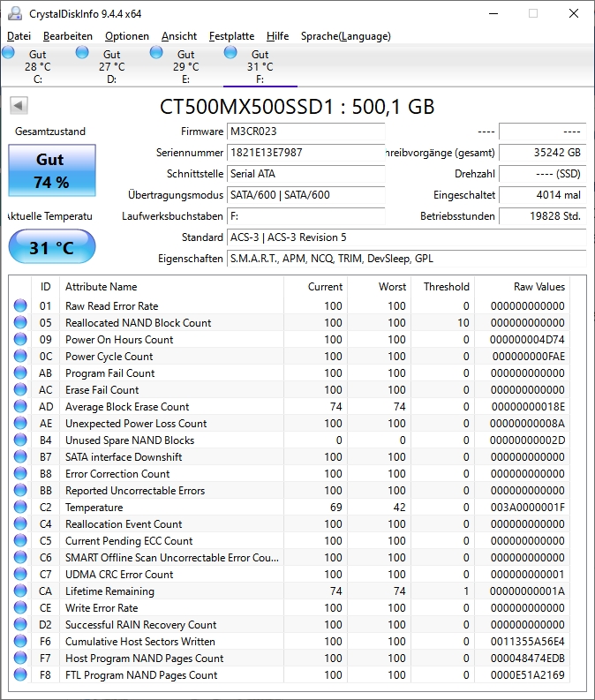This screenshot has width=595, height=700.
Task: Click status orb for Program Fail Count
Action: (x=20, y=373)
